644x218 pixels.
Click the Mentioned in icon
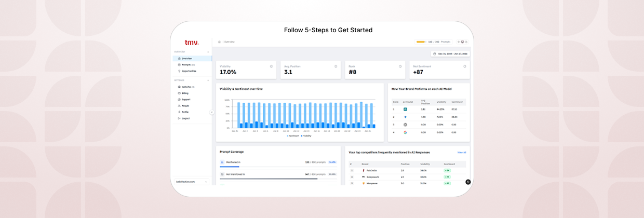pyautogui.click(x=222, y=162)
